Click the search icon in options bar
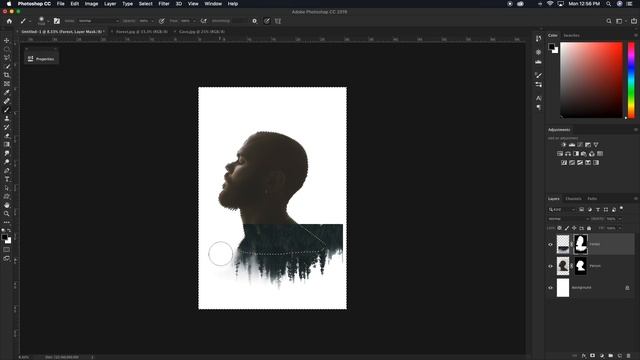Screen dimensions: 640x360 (x=609, y=21)
